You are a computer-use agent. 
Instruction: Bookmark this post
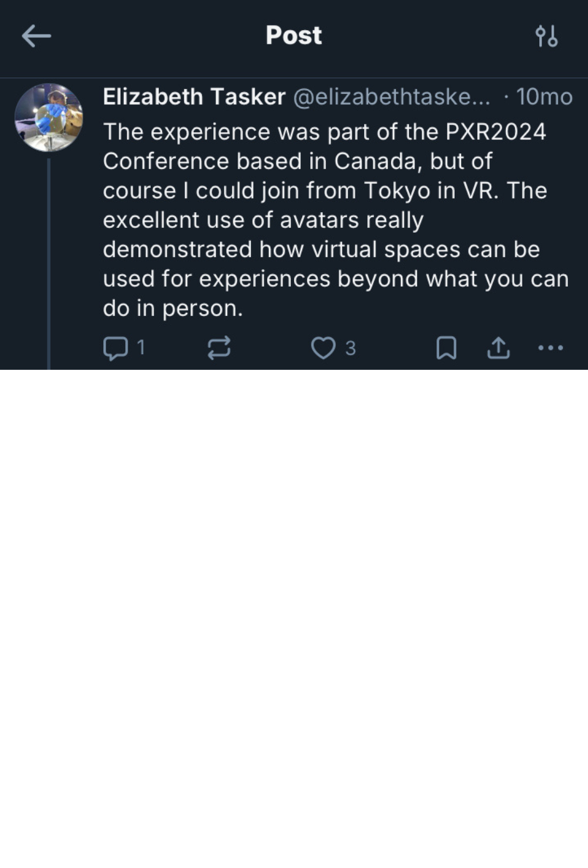tap(446, 348)
